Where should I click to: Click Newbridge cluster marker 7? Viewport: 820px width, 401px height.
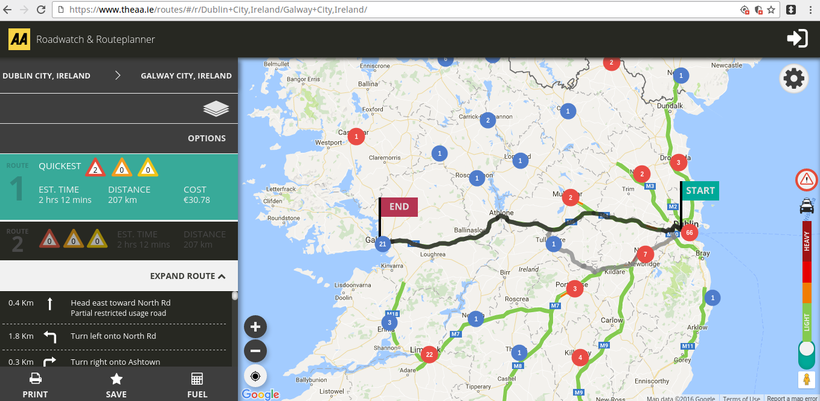pos(645,255)
